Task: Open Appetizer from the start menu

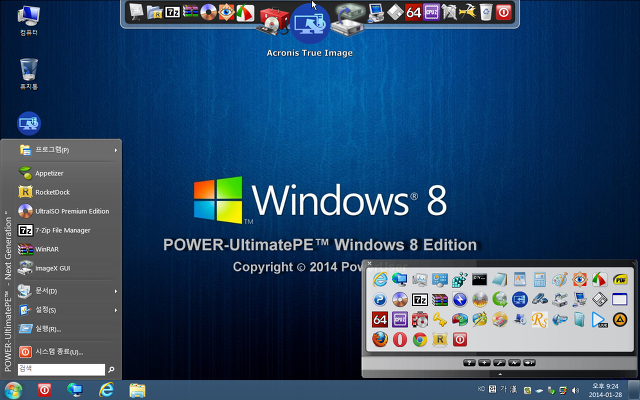Action: pos(69,173)
